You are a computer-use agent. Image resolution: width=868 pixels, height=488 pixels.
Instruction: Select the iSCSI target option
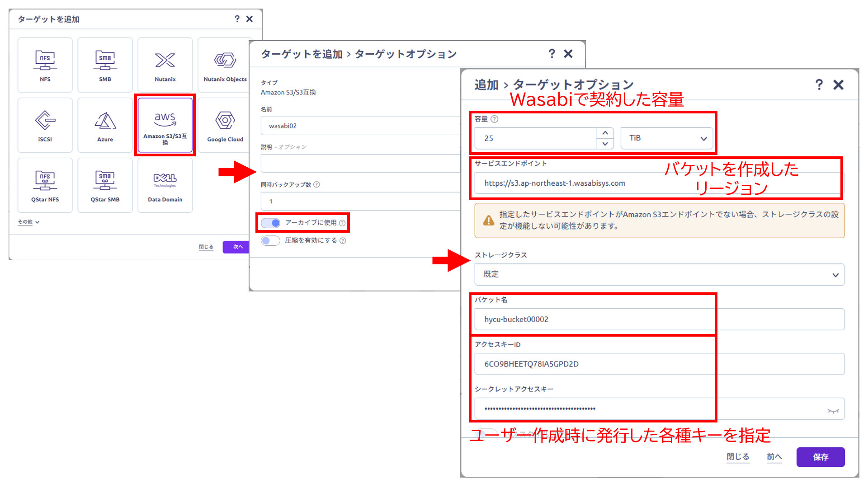(45, 125)
